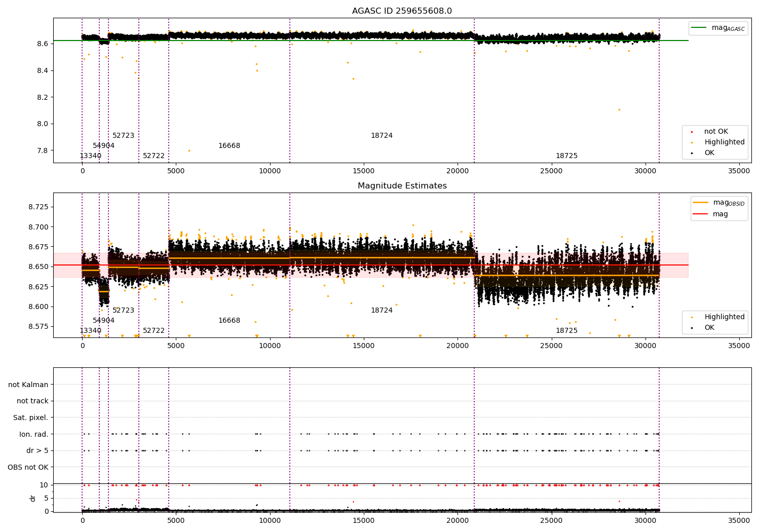Click obsid label 52723 in Magnitude Estimates plot

(x=123, y=311)
